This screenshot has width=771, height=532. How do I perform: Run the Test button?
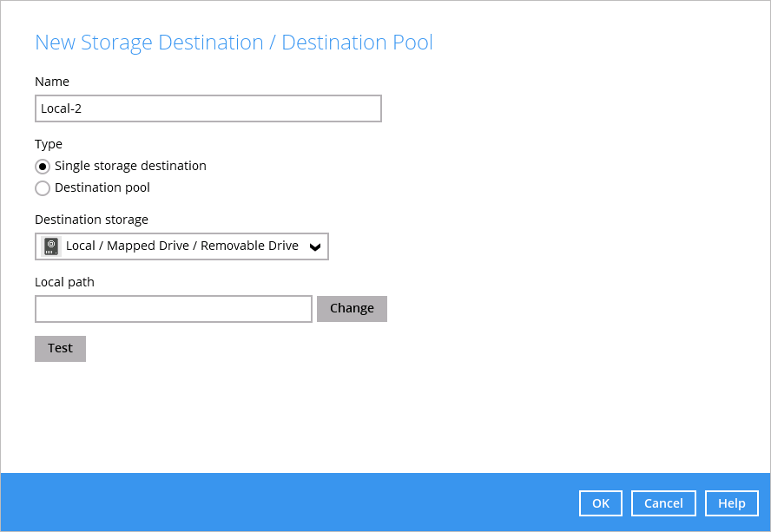pos(60,348)
